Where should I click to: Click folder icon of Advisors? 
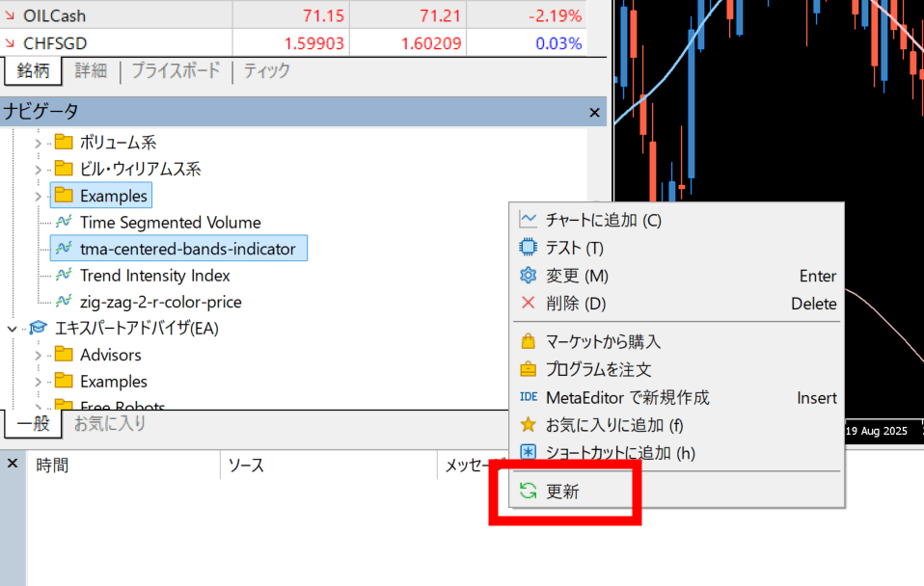(64, 355)
